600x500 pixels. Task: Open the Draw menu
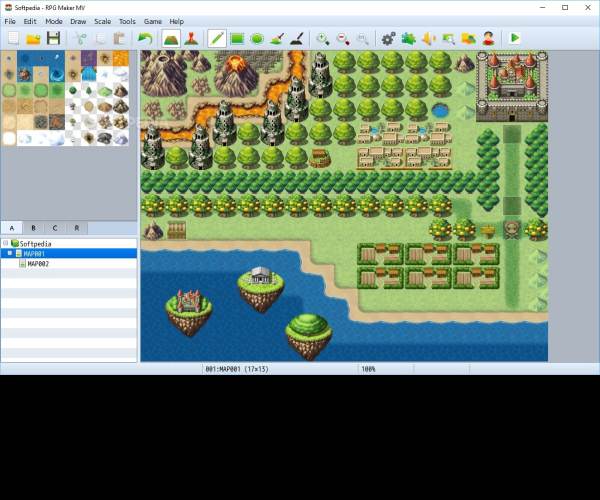click(78, 21)
